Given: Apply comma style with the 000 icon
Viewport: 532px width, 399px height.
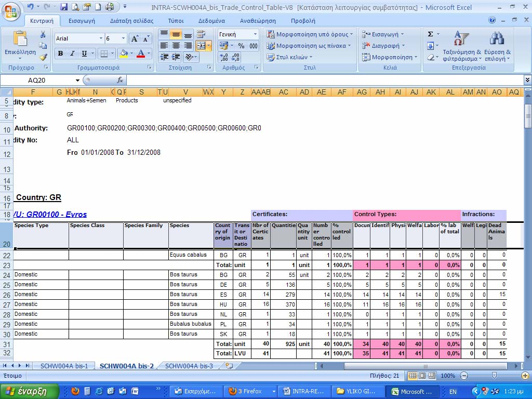Looking at the screenshot, I should 253,46.
